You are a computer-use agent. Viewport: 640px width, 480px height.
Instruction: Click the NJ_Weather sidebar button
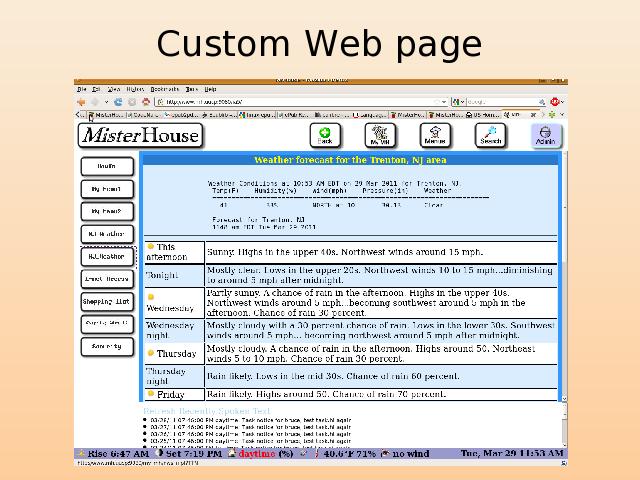tap(106, 256)
